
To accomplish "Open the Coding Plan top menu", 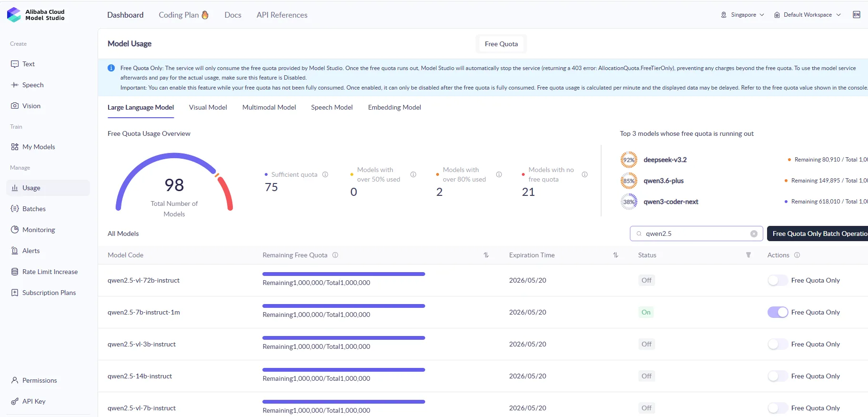I will coord(184,15).
